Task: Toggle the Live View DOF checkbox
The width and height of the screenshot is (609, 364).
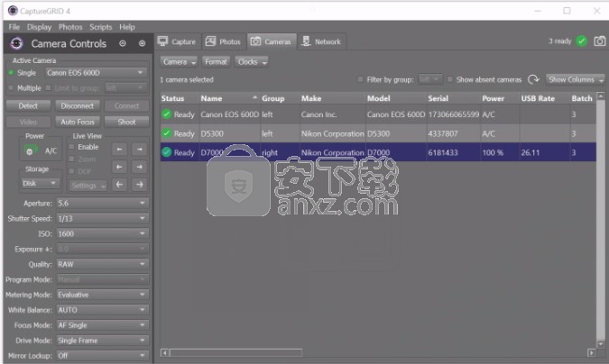Action: click(x=71, y=171)
